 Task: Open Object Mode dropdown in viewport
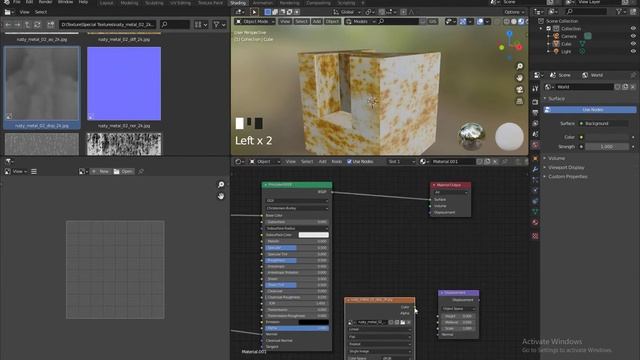coord(255,21)
